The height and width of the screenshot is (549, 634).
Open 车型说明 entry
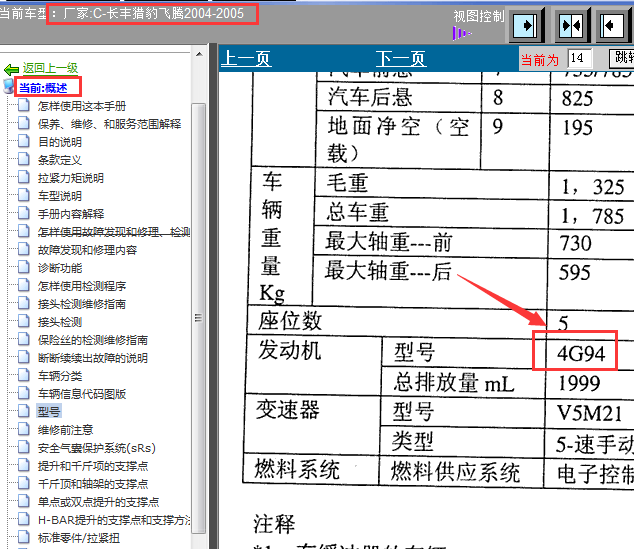pyautogui.click(x=60, y=196)
